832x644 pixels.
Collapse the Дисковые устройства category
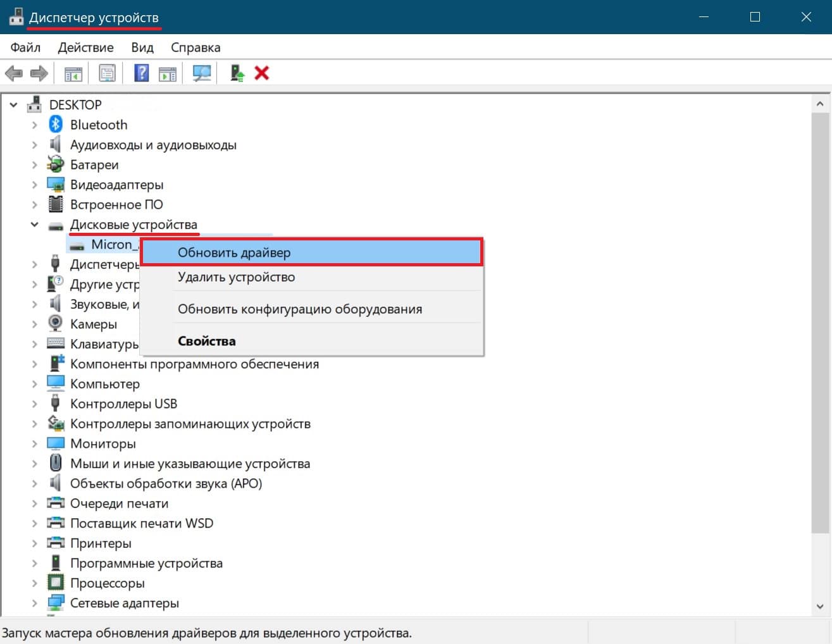[34, 225]
